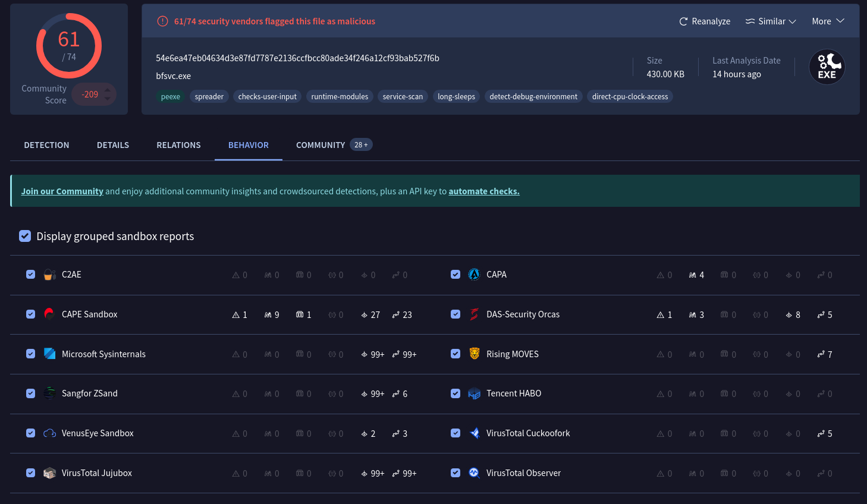
Task: Expand the More dropdown menu
Action: click(x=828, y=21)
